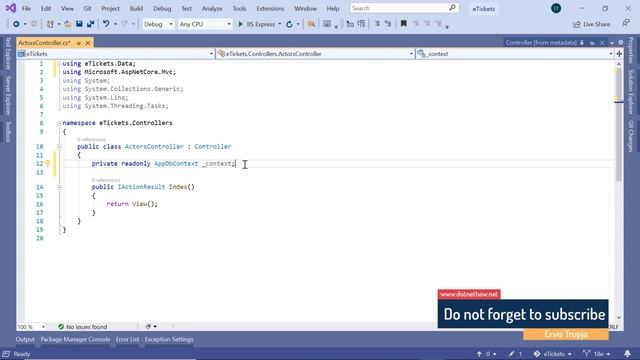Collapse the namespace eTickets.Controllers block

tap(59, 123)
